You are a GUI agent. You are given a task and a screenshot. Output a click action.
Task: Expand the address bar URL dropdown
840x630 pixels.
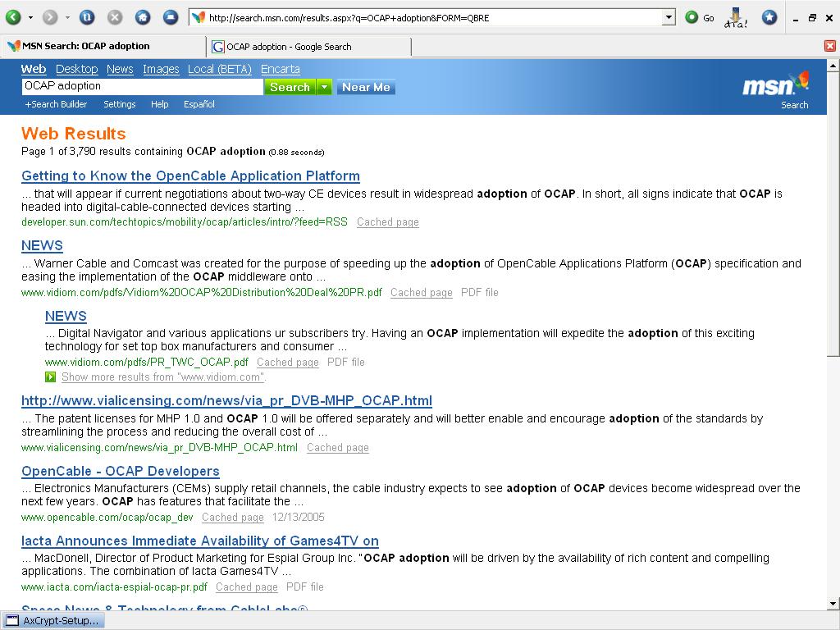[669, 18]
